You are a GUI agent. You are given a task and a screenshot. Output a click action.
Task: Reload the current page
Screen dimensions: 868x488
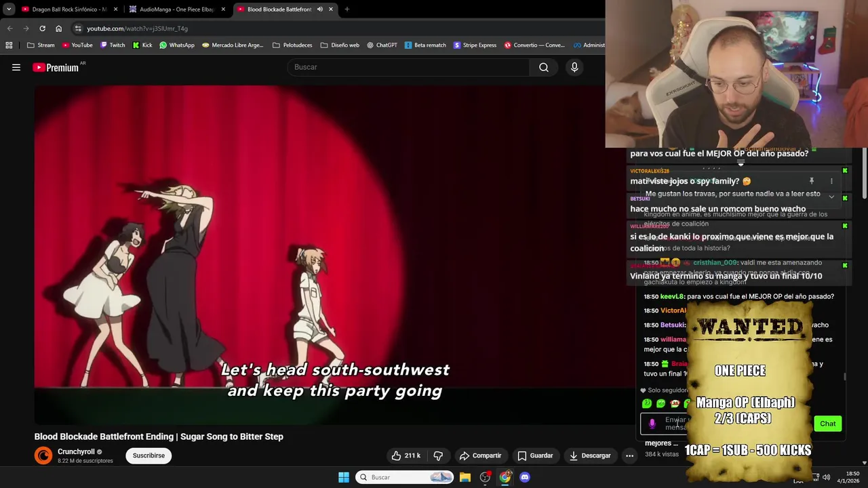tap(42, 28)
